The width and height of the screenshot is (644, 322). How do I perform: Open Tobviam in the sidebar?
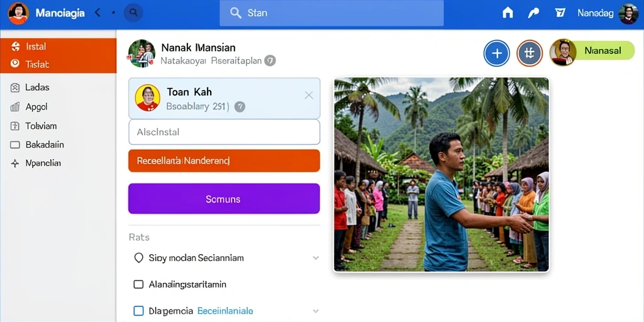pyautogui.click(x=41, y=126)
